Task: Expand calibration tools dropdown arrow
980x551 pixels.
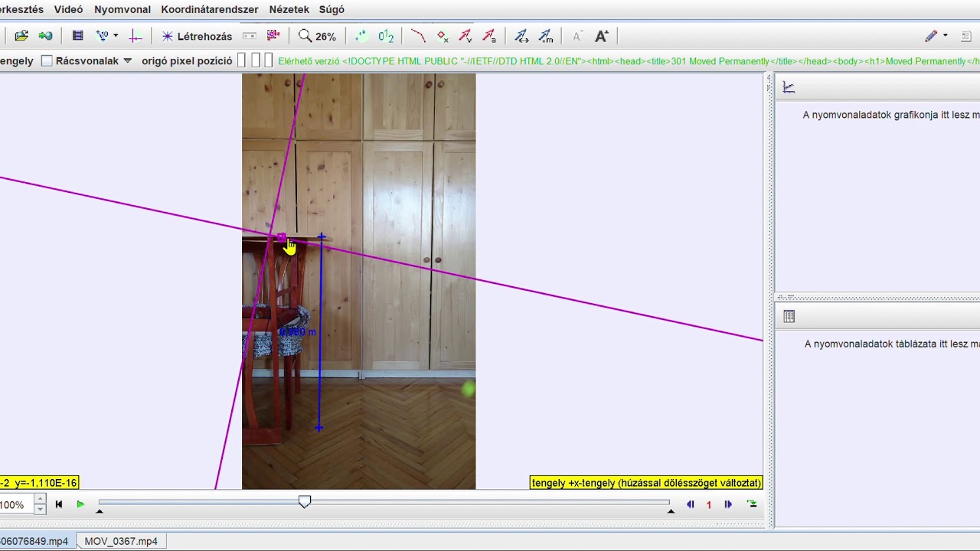Action: [116, 36]
